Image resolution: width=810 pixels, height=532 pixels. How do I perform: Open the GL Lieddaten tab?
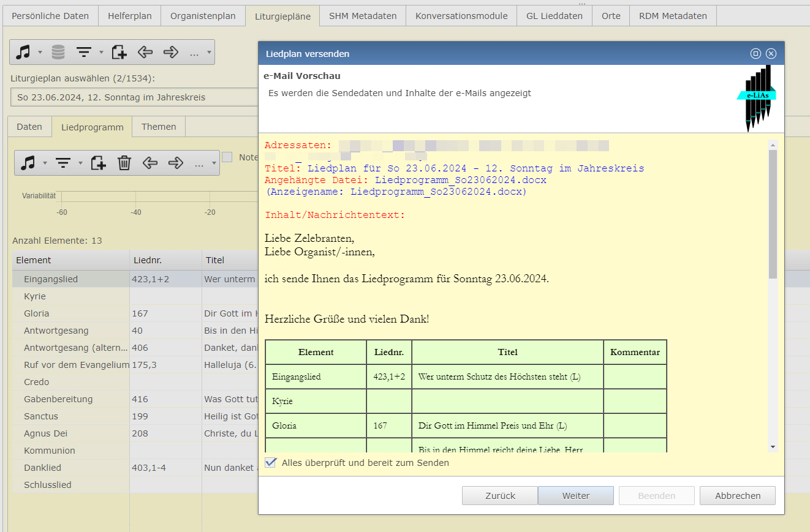coord(555,16)
